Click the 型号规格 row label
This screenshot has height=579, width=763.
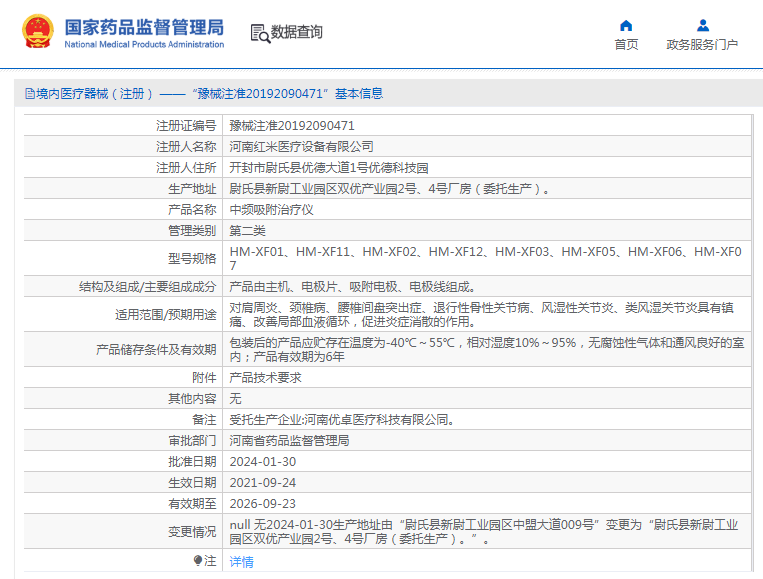pyautogui.click(x=192, y=258)
